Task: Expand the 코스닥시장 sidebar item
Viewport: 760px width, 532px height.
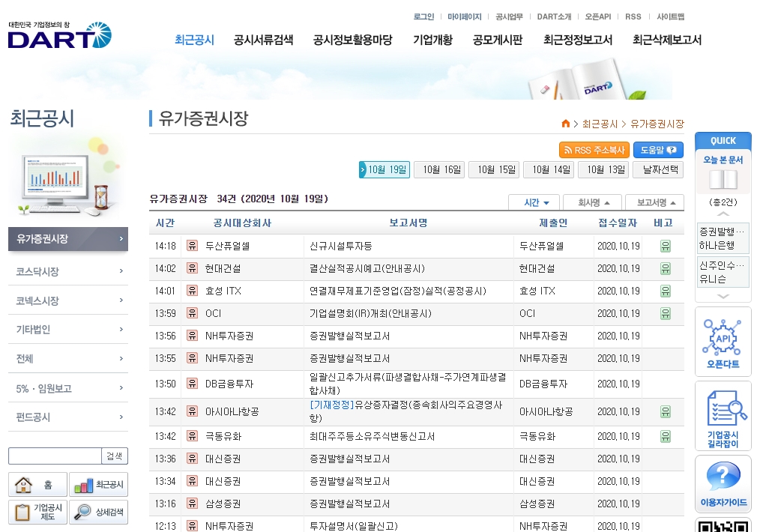Action: [68, 271]
